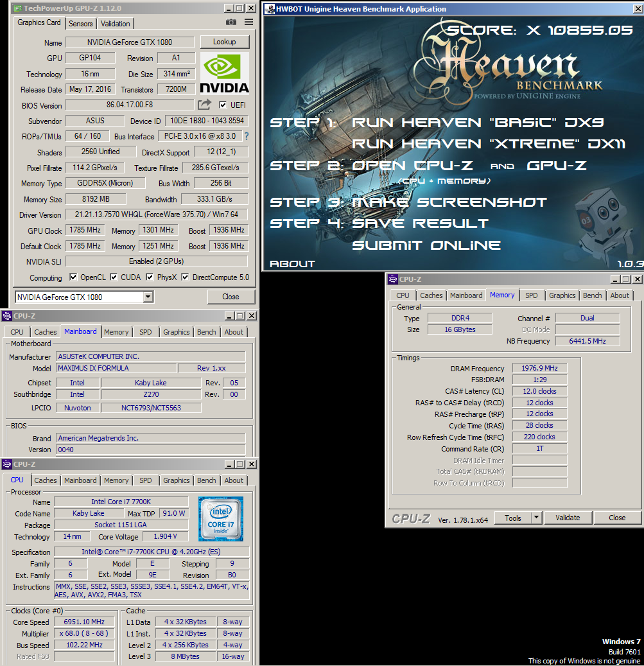
Task: Open SPD tab in CPU-Z Memory window
Action: 532,295
